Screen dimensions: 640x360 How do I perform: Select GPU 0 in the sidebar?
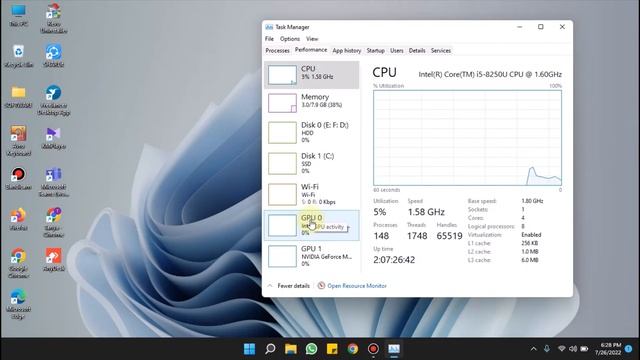(312, 225)
